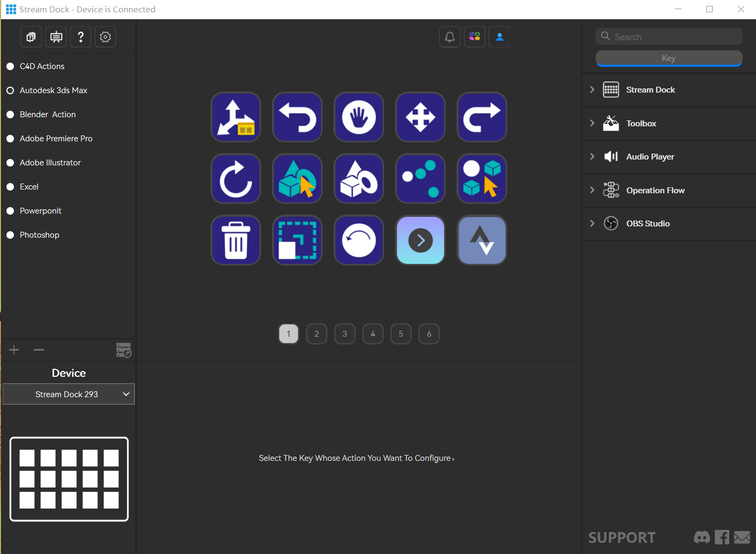
Task: Switch to page 3
Action: [x=345, y=334]
